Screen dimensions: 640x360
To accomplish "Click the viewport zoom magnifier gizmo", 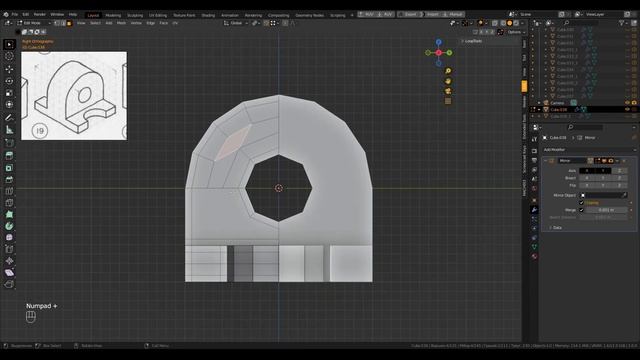I will pos(448,71).
